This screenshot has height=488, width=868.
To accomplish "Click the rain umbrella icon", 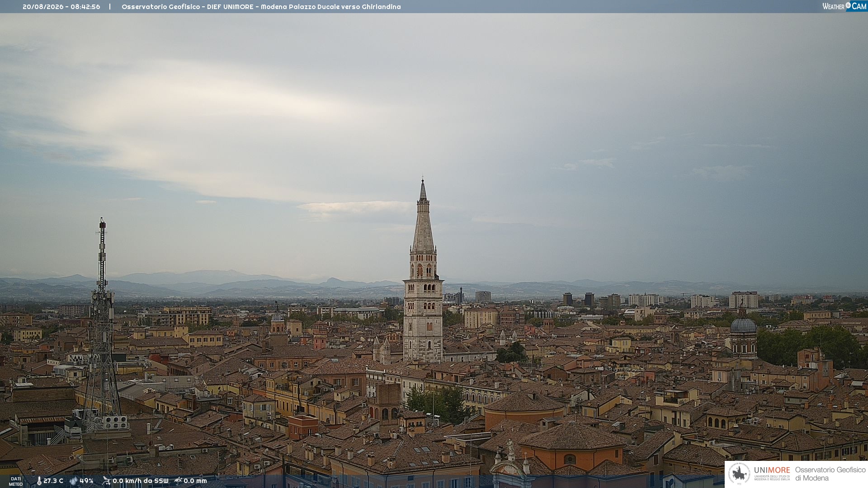I will pos(178,481).
